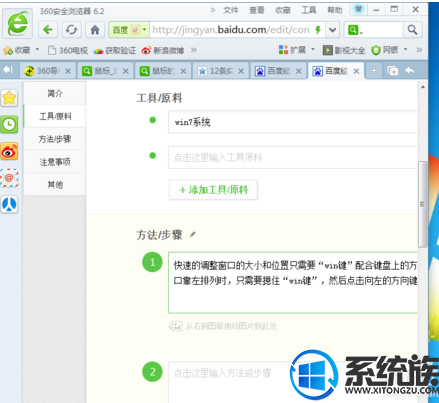Viewport: 439px width, 403px height.
Task: Jump to 工具/原料 section in side navigation
Action: [55, 116]
